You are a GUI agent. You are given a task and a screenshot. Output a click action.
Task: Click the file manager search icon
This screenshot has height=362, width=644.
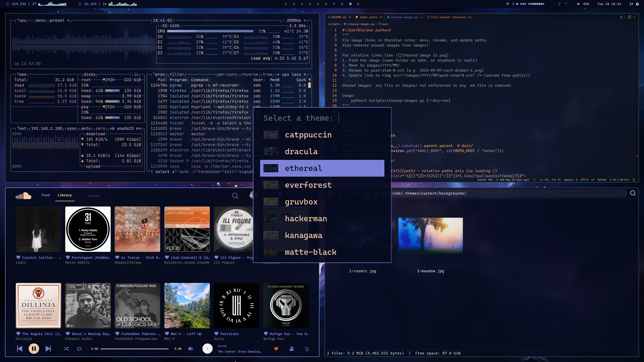(633, 193)
